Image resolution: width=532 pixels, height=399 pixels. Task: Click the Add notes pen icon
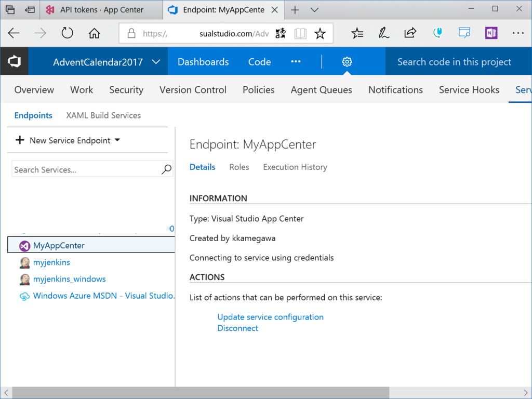click(384, 33)
